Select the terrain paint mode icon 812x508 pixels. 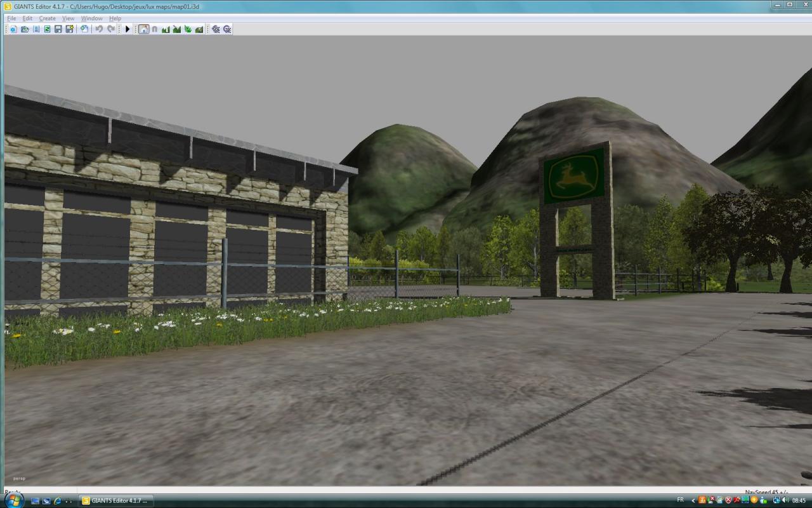click(x=177, y=29)
